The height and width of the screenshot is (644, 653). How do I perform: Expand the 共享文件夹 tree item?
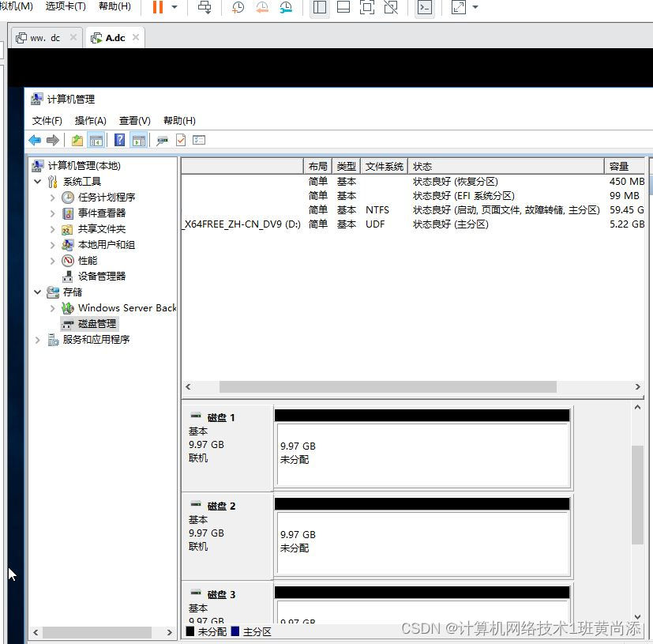52,228
